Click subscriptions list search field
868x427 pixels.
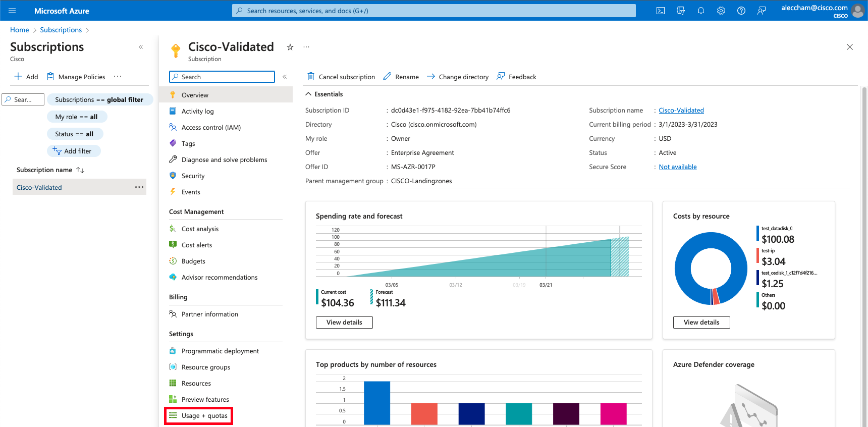(x=23, y=99)
